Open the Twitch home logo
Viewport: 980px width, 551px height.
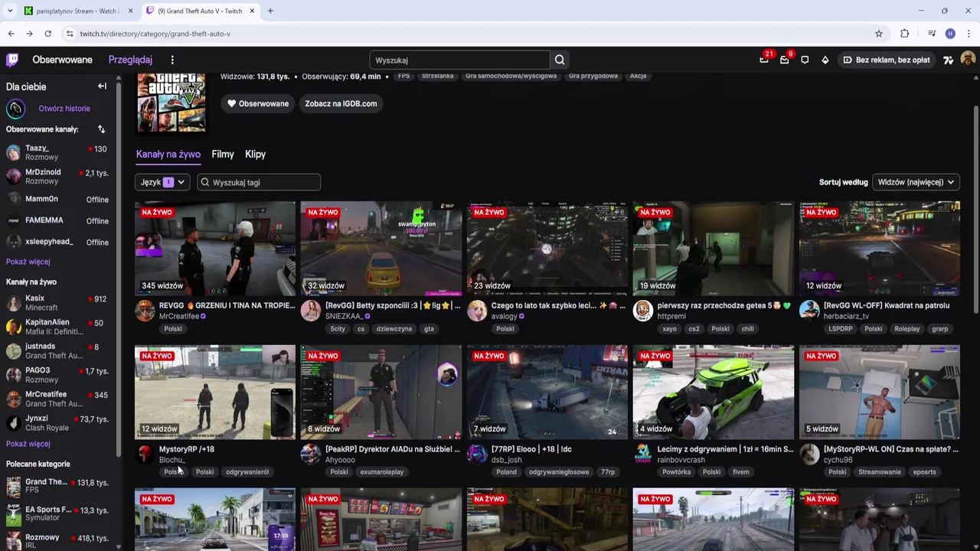[x=12, y=60]
